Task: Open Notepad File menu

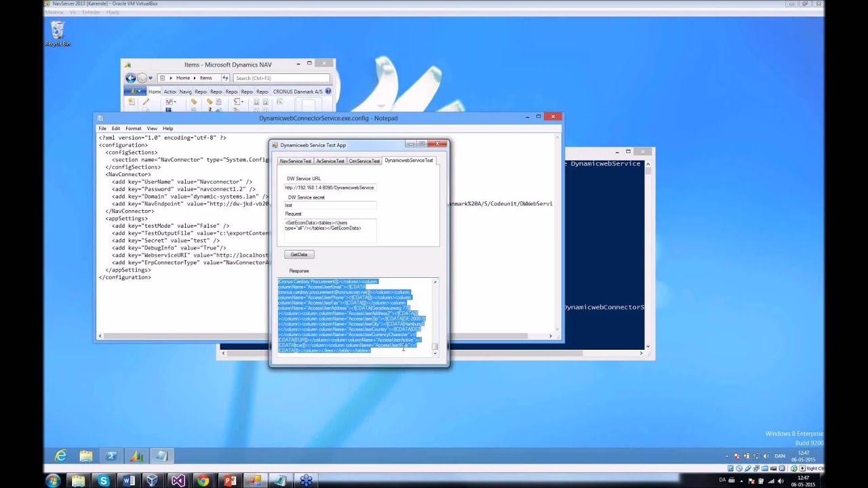Action: [102, 128]
